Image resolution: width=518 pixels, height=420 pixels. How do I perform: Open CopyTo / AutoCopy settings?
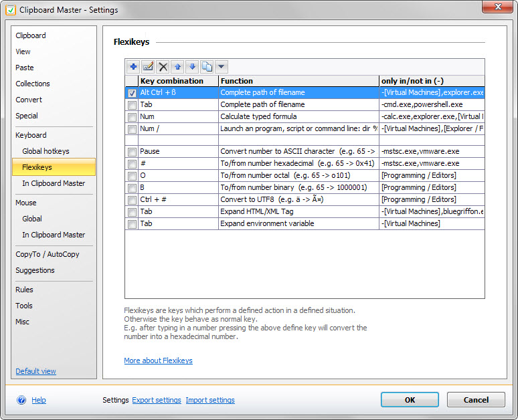coord(48,254)
